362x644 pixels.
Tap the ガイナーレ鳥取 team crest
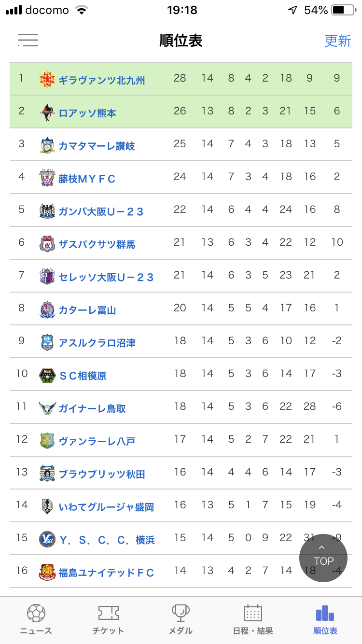pyautogui.click(x=47, y=408)
